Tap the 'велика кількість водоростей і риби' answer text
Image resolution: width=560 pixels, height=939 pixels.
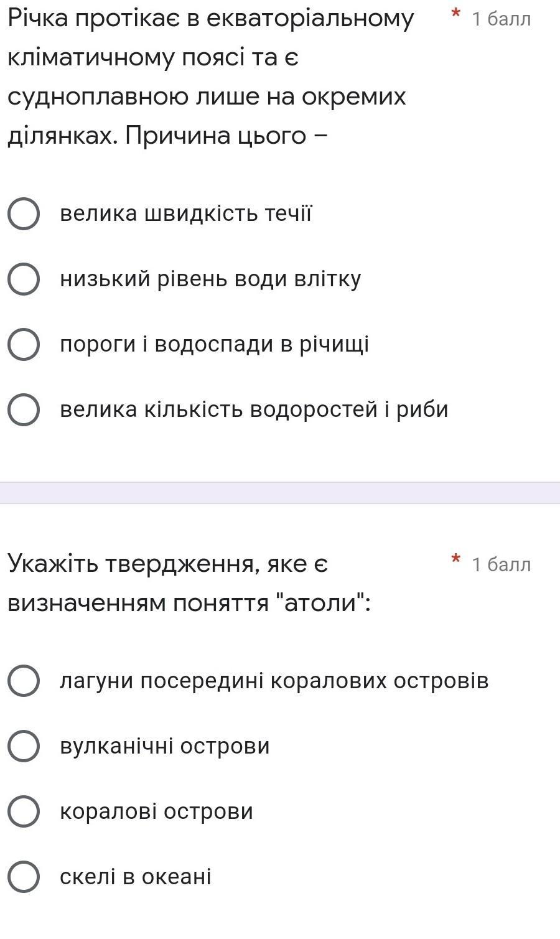[254, 410]
